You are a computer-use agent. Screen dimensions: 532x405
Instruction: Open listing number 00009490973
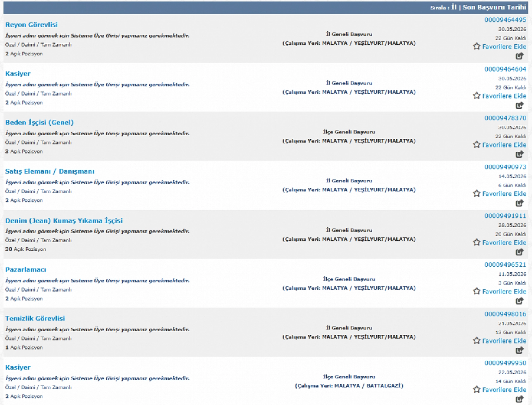coord(505,167)
